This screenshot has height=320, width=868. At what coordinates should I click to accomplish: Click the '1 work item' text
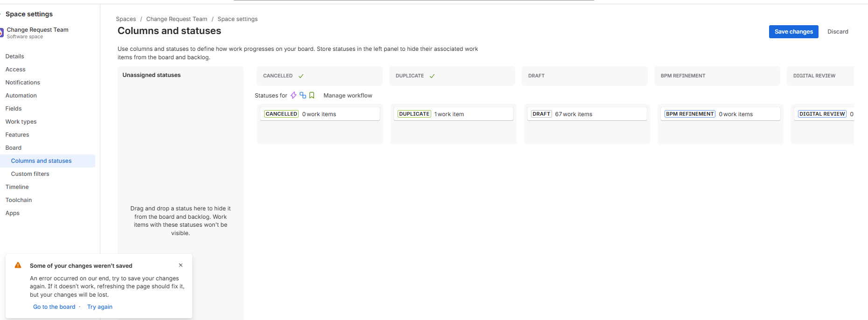coord(449,114)
